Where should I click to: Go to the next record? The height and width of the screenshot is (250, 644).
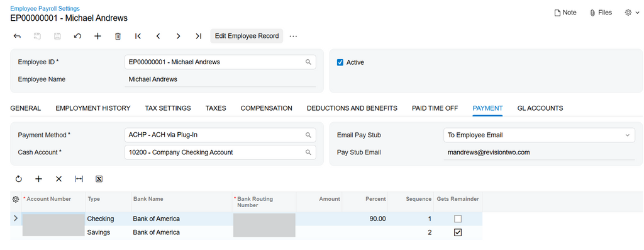click(x=178, y=36)
